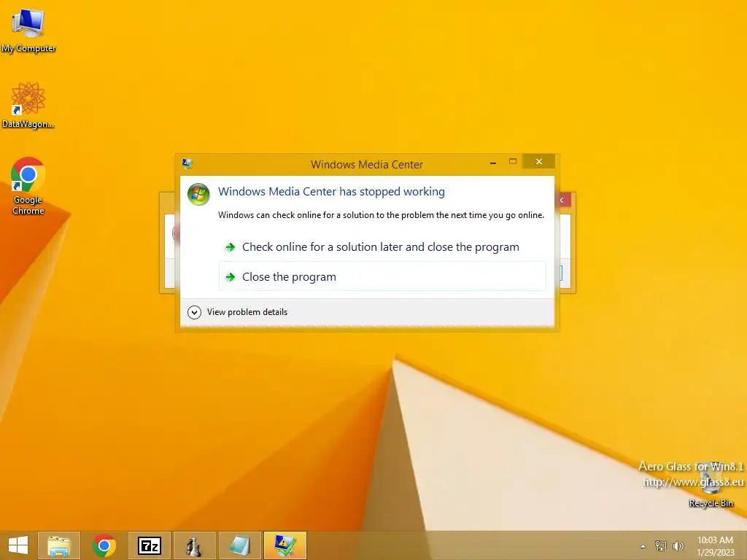Viewport: 747px width, 560px height.
Task: Expand View problem details
Action: point(238,312)
